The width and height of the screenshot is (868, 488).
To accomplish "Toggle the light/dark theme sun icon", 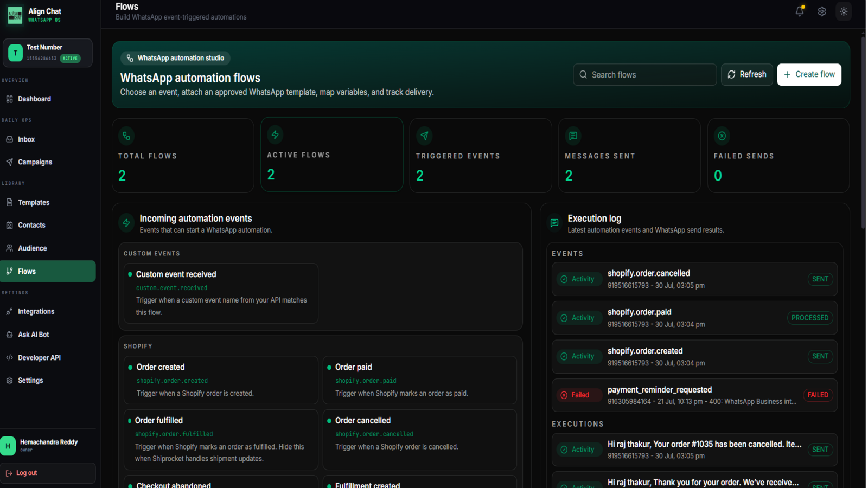I will pyautogui.click(x=844, y=11).
